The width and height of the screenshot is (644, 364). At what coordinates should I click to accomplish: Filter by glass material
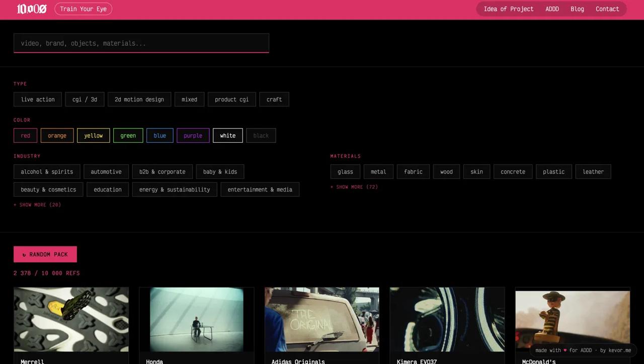click(345, 172)
